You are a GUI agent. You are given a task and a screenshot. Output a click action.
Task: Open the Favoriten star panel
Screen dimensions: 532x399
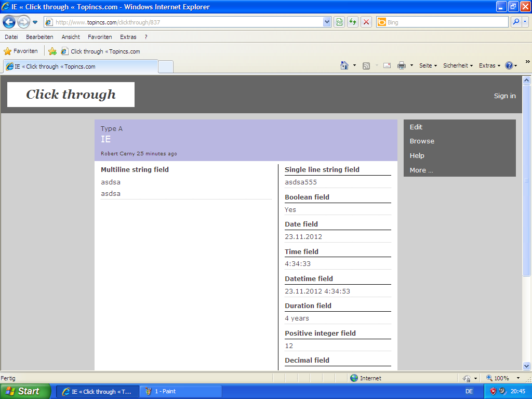(x=21, y=51)
